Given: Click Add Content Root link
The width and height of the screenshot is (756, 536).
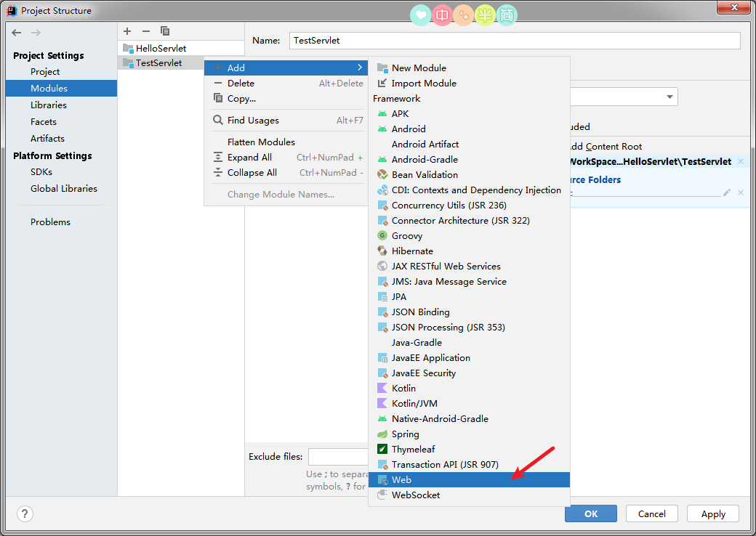Looking at the screenshot, I should (x=606, y=147).
